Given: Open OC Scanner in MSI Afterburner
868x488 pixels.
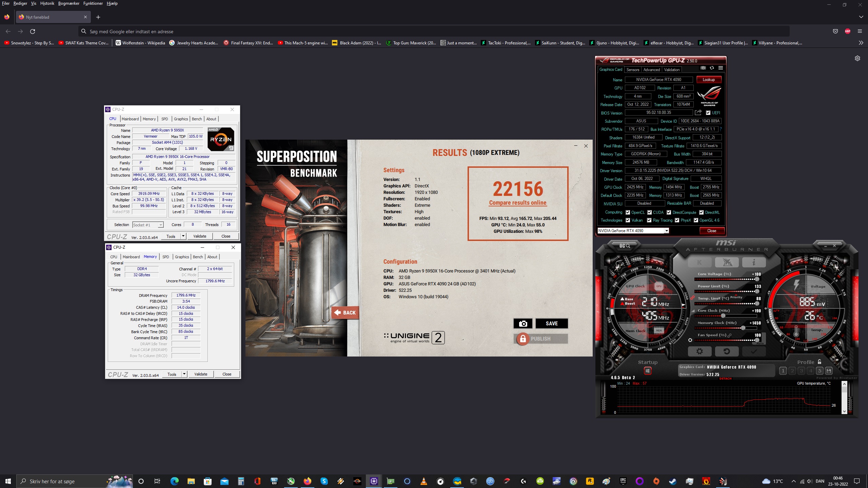Looking at the screenshot, I should (625, 246).
